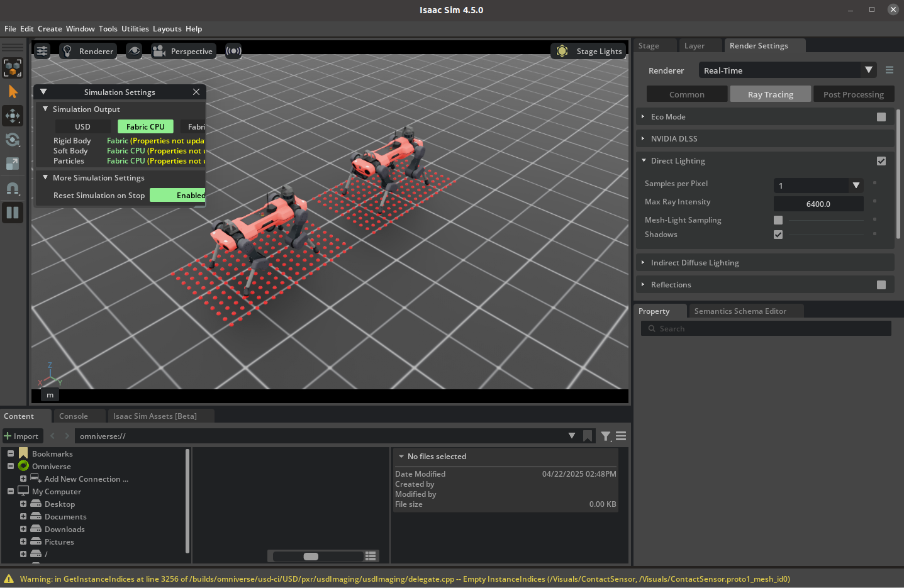Screen dimensions: 904x588
Task: Click the Import button
Action: pyautogui.click(x=21, y=436)
